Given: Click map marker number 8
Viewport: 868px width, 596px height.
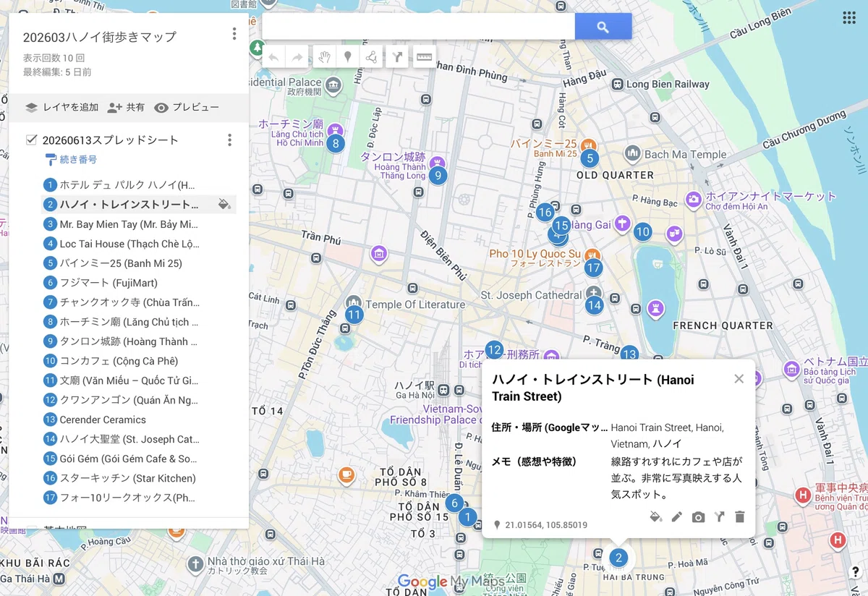Looking at the screenshot, I should tap(335, 143).
